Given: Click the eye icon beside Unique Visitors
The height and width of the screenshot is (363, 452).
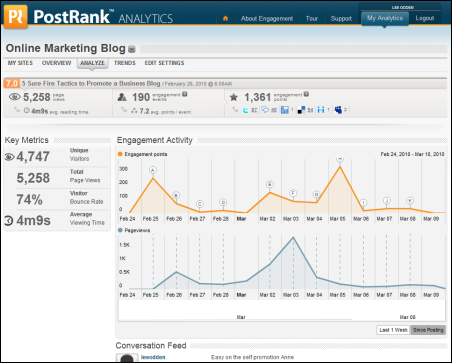Looking at the screenshot, I should tap(9, 156).
